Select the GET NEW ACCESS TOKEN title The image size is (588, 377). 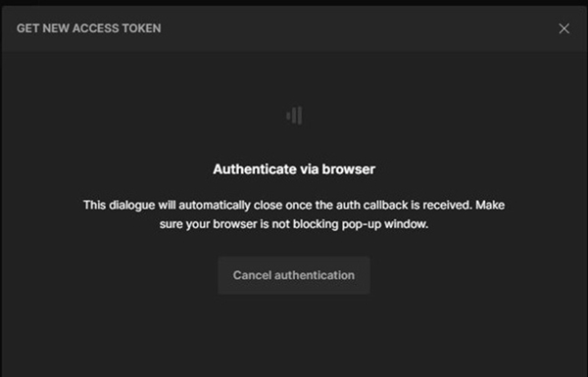89,28
